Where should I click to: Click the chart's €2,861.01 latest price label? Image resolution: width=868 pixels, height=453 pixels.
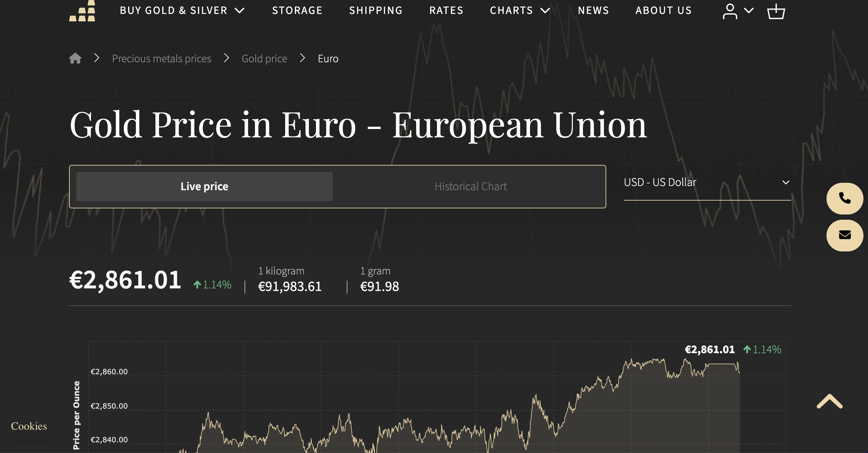[x=710, y=350]
